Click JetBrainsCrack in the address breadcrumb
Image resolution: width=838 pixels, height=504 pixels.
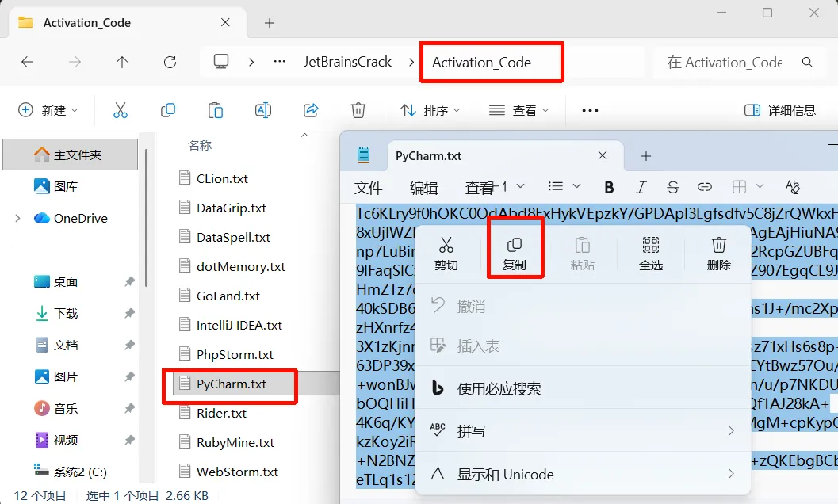347,62
